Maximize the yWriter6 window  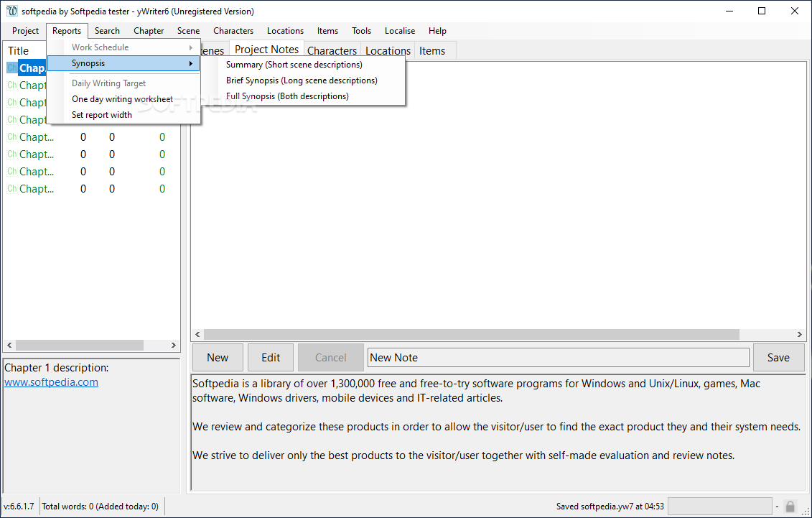coord(762,11)
